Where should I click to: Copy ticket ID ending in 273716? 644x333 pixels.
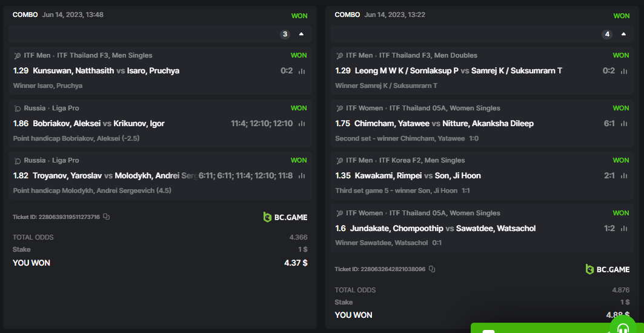pos(106,217)
